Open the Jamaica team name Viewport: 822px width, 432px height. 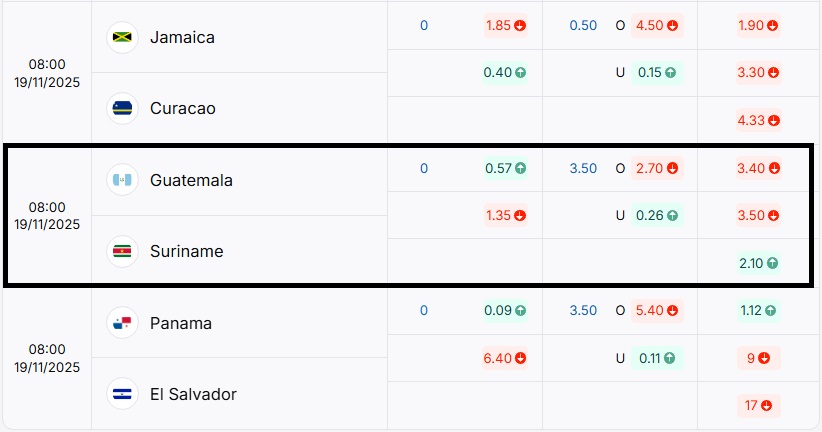(182, 37)
